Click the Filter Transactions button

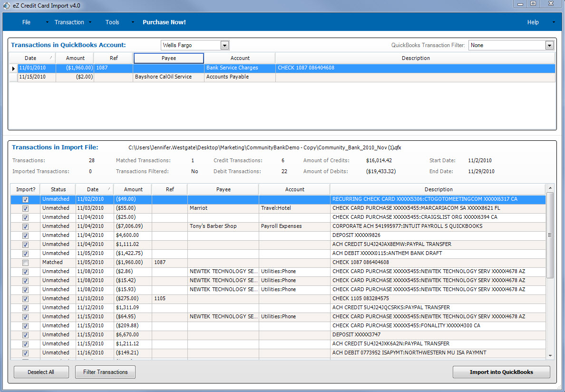105,372
